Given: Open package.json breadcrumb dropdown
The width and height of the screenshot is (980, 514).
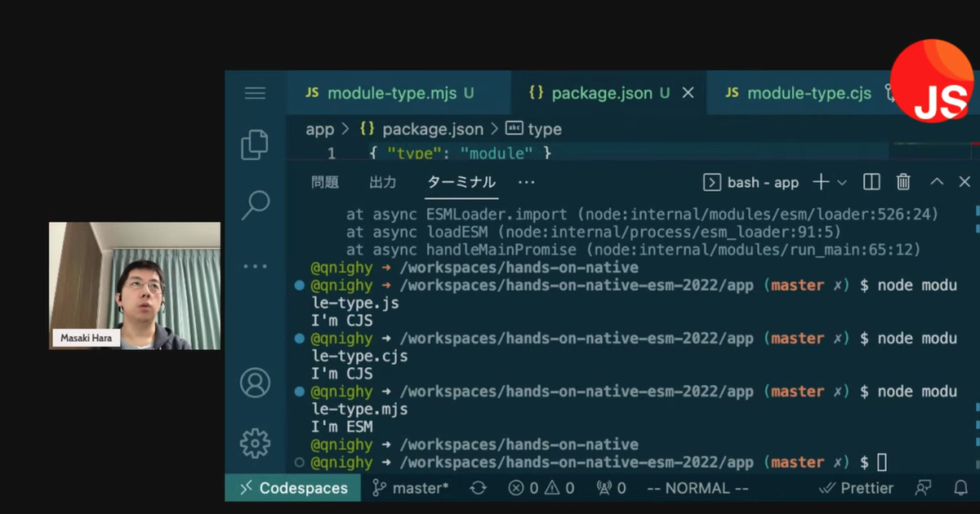Looking at the screenshot, I should (433, 128).
